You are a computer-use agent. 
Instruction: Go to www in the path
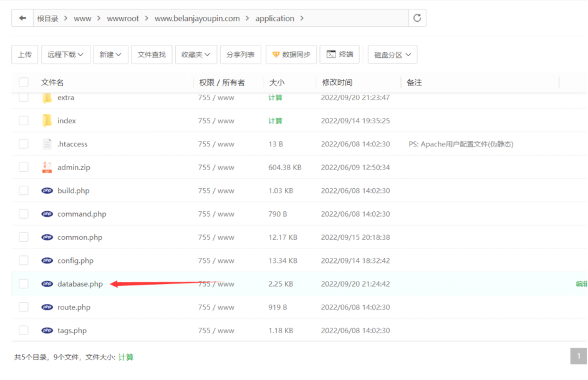pyautogui.click(x=82, y=18)
